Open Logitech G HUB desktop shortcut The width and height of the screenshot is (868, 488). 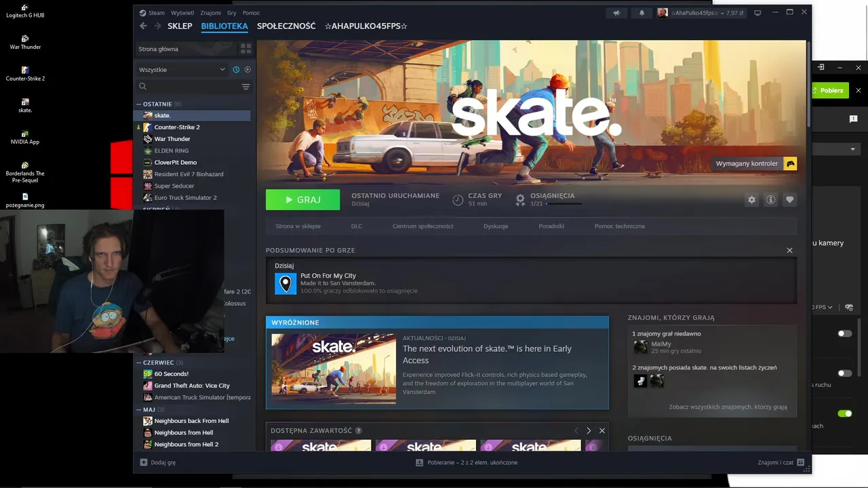point(25,11)
